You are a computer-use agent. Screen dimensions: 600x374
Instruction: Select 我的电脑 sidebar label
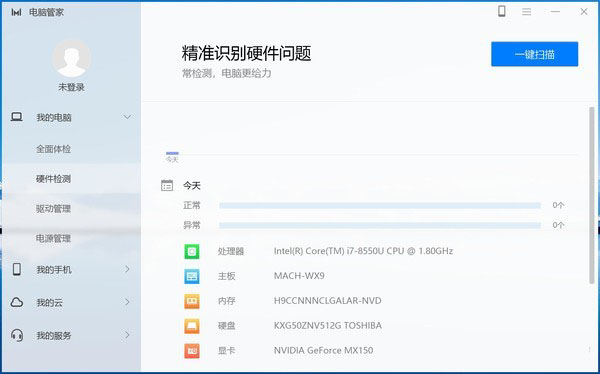pos(54,118)
